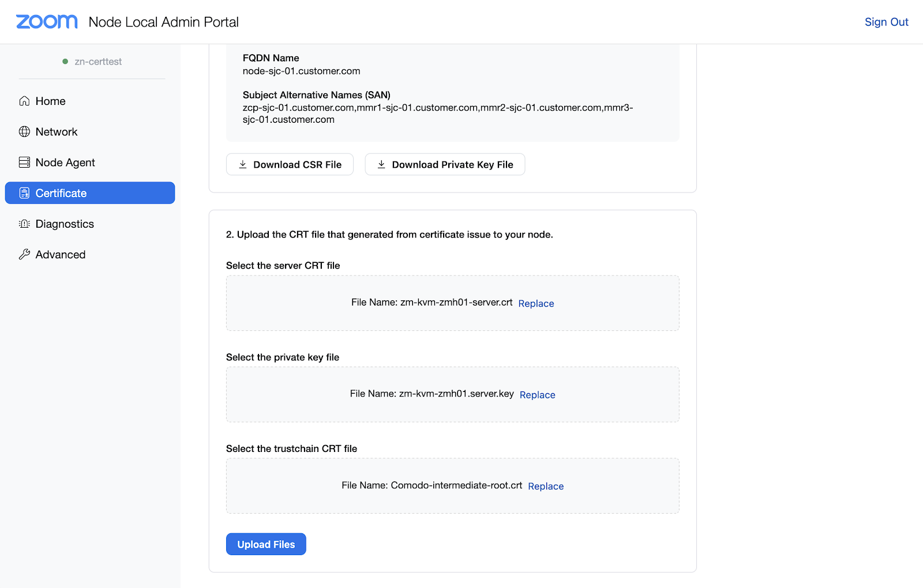Open the Advanced settings section
This screenshot has height=588, width=923.
pos(61,254)
